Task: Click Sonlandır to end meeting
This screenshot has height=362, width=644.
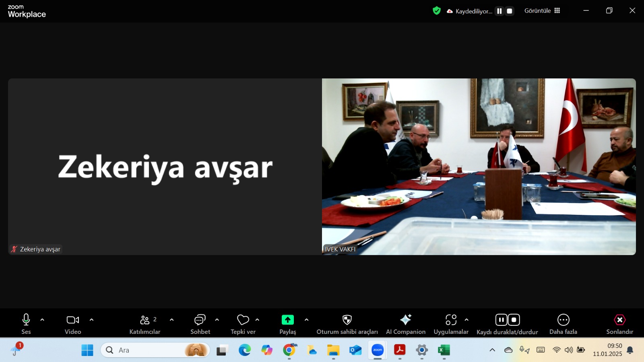Action: click(x=619, y=320)
